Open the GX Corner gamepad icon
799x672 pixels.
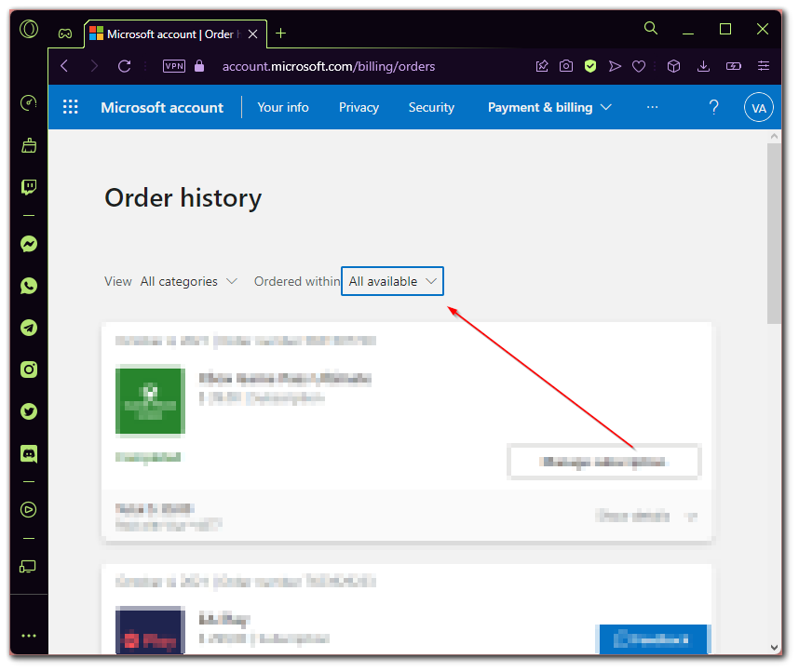pyautogui.click(x=65, y=34)
